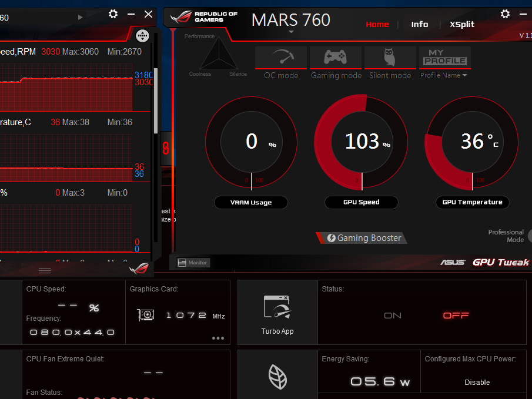Click the GPU Speed gauge dial
Image resolution: width=532 pixels, height=399 pixels.
[362, 142]
